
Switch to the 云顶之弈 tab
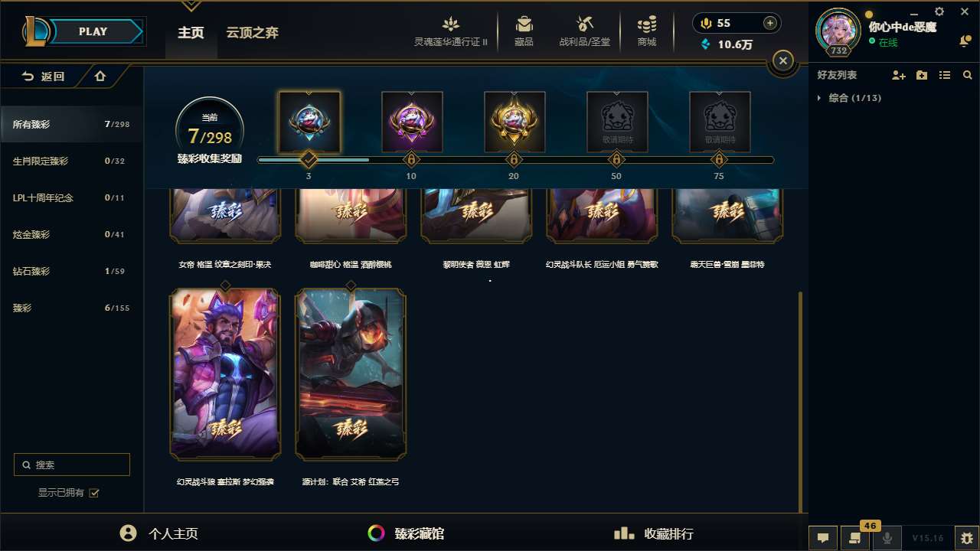point(252,32)
